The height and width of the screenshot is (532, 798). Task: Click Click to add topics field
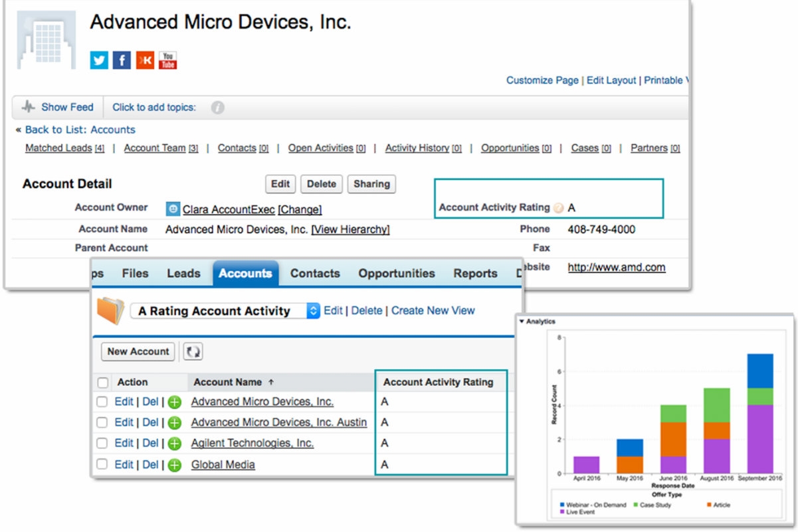point(154,107)
